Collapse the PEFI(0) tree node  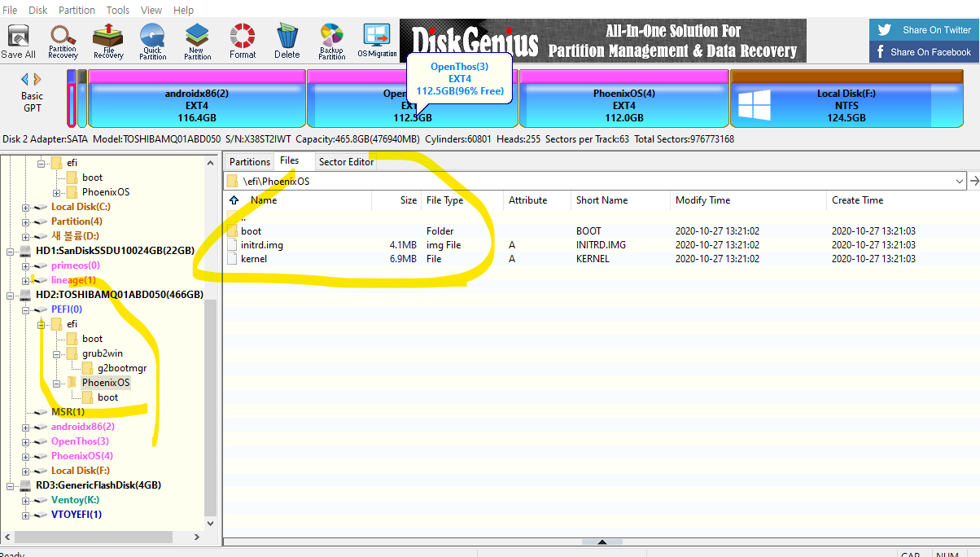(25, 309)
